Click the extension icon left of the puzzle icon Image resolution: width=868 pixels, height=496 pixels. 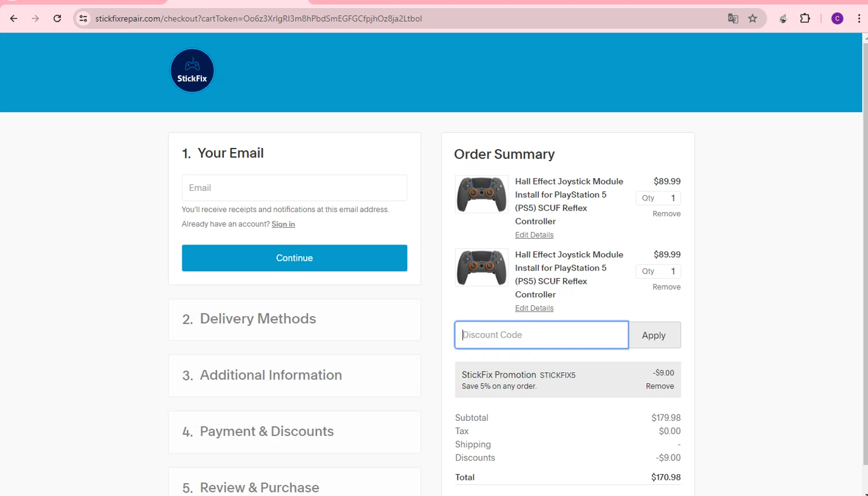[x=783, y=18]
